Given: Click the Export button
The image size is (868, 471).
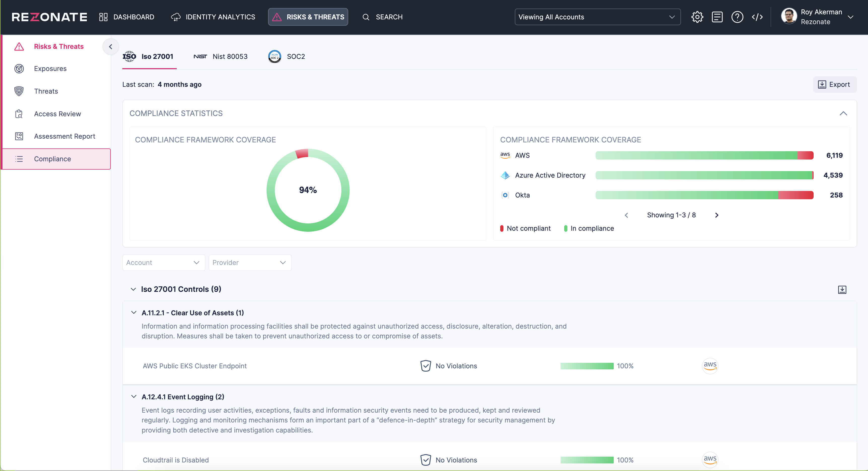Looking at the screenshot, I should click(834, 85).
